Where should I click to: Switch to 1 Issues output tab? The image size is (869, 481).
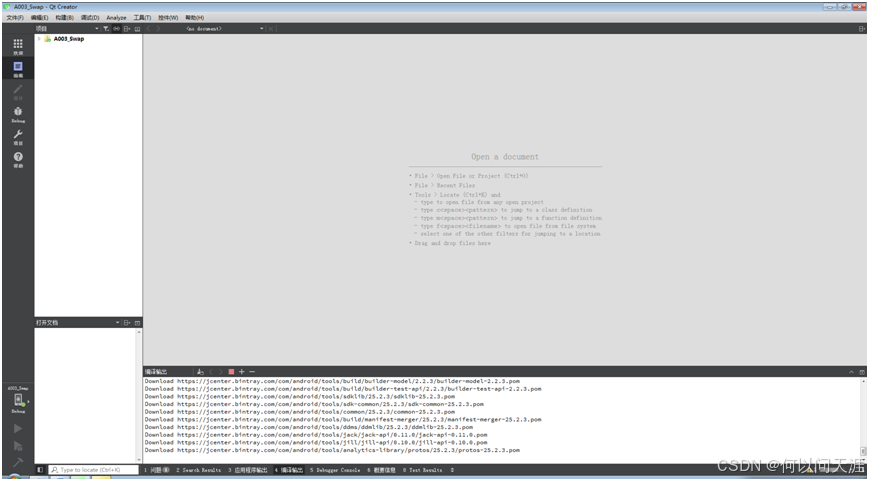157,470
